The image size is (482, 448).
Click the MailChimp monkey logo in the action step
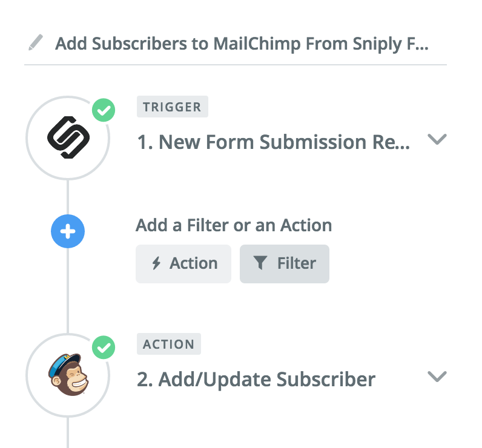68,375
